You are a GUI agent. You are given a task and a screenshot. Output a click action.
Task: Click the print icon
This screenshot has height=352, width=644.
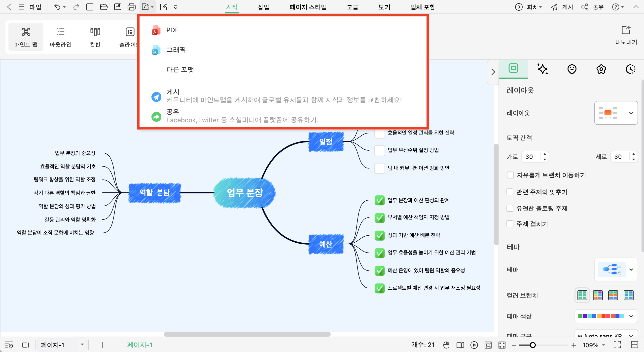132,7
